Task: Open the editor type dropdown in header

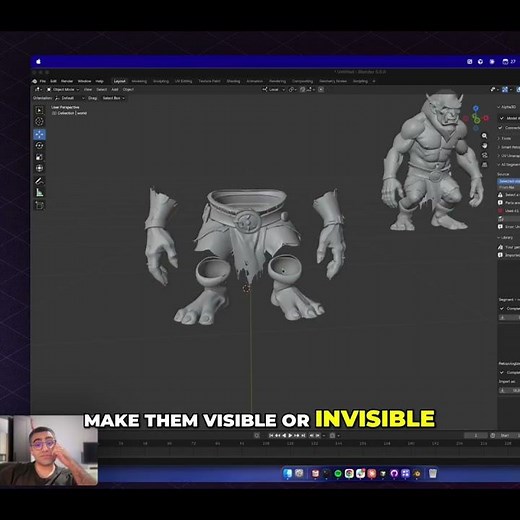Action: click(x=38, y=89)
